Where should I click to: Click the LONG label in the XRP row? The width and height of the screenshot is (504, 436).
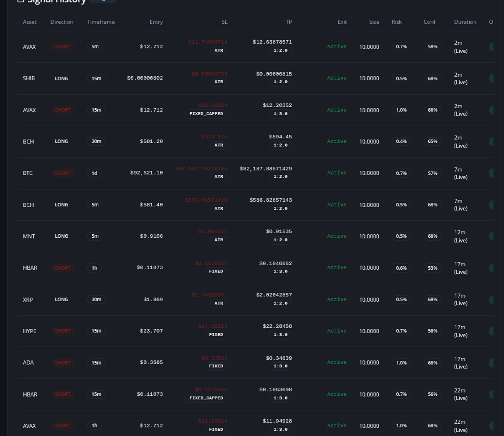tap(61, 299)
